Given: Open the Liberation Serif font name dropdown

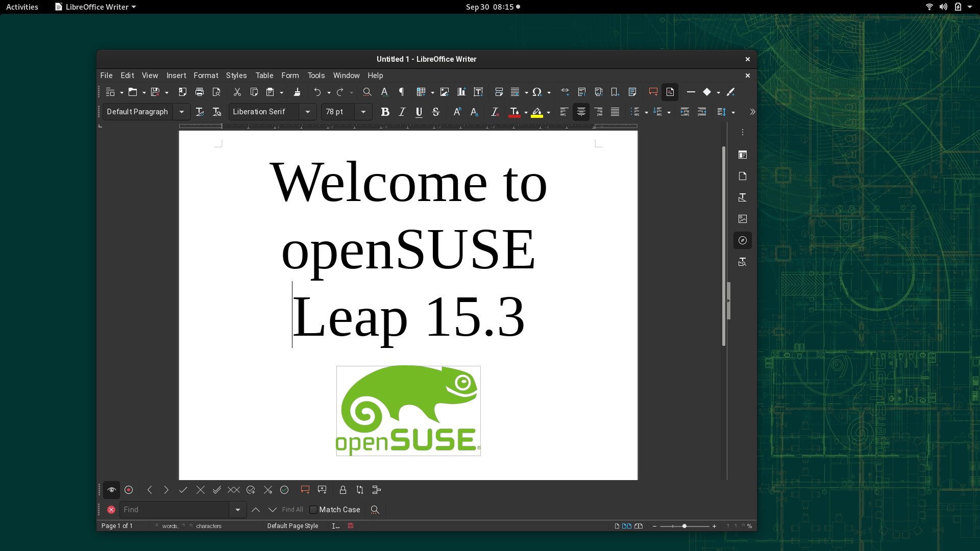Looking at the screenshot, I should point(308,112).
